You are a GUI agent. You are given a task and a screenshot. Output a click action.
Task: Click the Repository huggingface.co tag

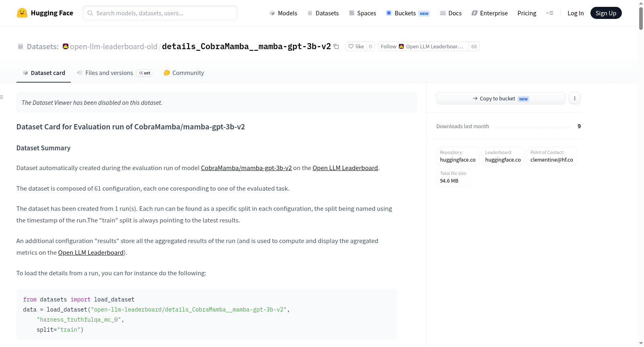coord(458,156)
